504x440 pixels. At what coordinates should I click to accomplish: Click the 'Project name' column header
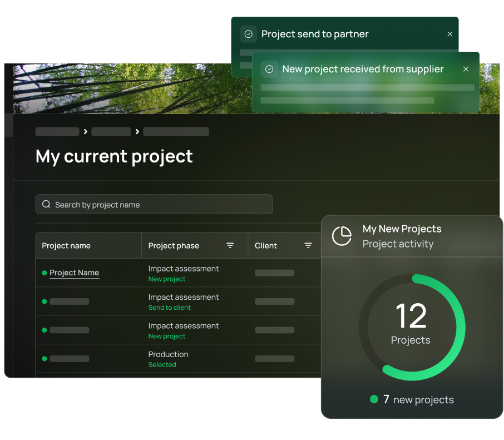[66, 246]
